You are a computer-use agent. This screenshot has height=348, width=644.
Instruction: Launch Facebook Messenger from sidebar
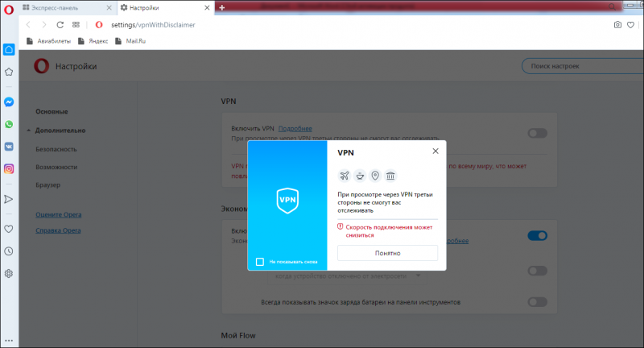(9, 101)
